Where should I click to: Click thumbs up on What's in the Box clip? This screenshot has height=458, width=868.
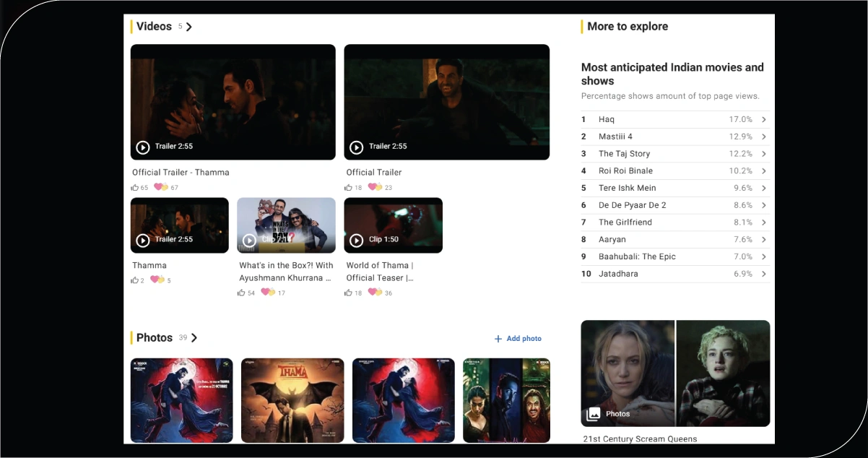[241, 293]
